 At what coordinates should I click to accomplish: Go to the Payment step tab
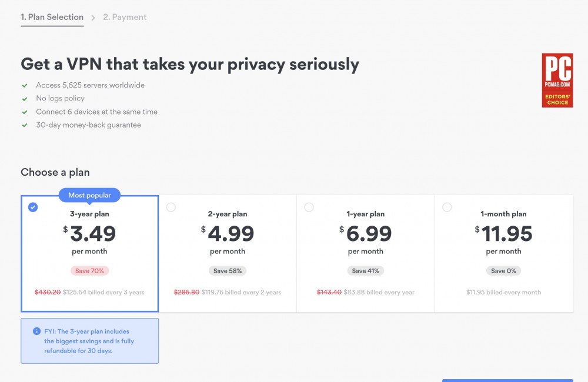click(125, 18)
